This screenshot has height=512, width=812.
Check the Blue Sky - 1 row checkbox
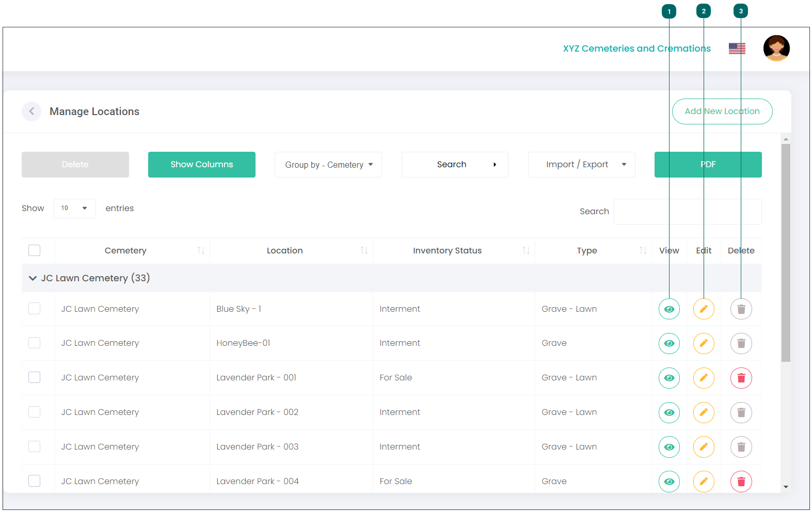coord(35,309)
